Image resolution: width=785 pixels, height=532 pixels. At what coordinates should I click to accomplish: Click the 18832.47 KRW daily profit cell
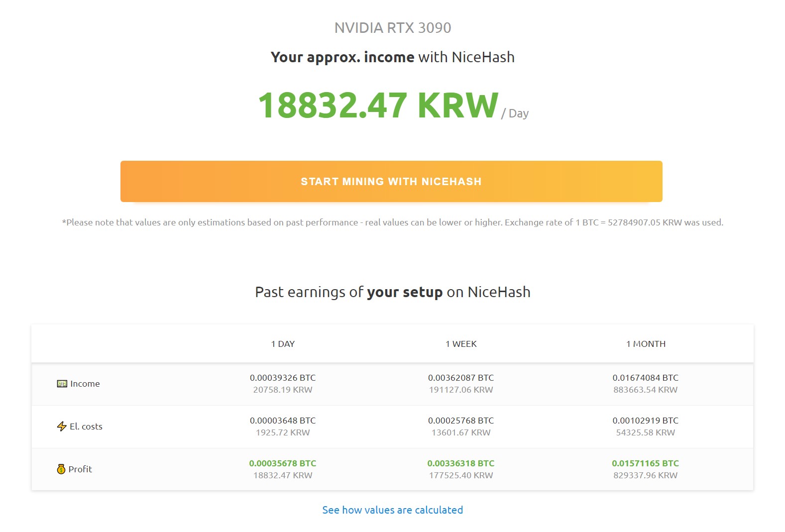[x=283, y=475]
